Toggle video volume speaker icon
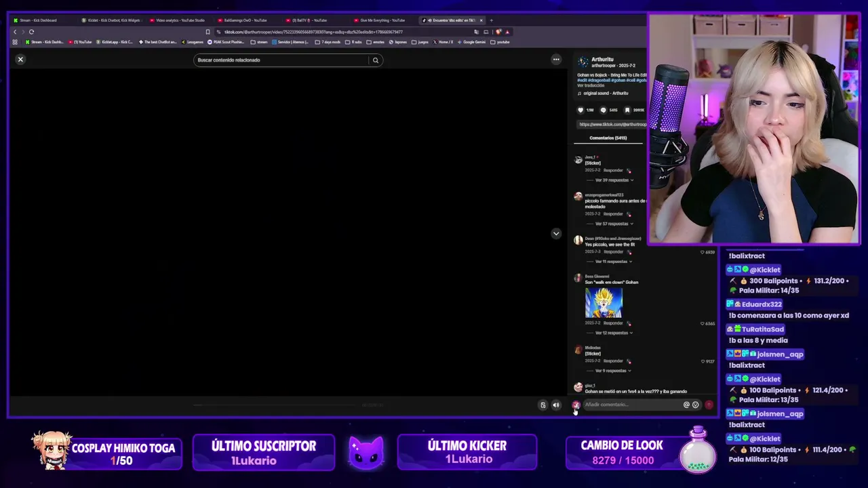 tap(556, 405)
